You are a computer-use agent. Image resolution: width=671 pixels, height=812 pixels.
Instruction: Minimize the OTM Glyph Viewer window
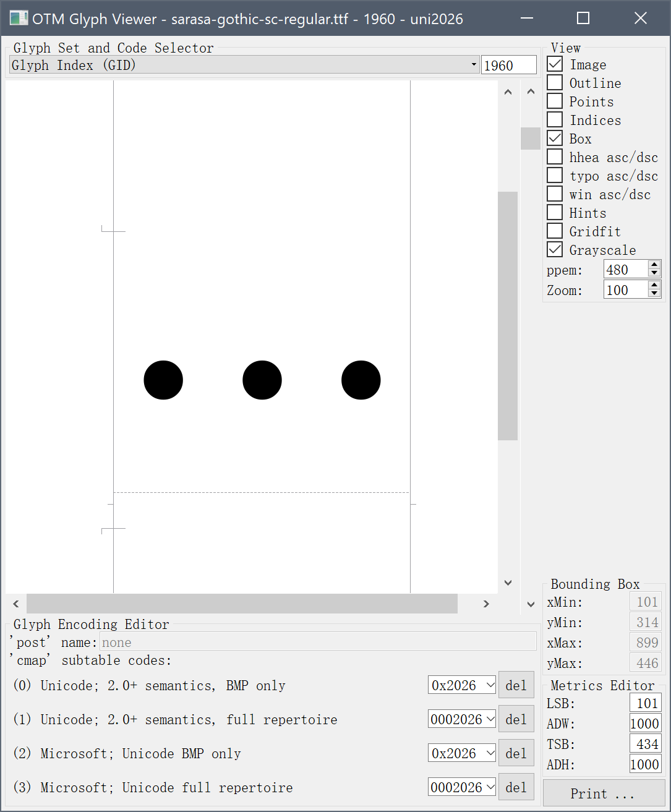tap(526, 18)
